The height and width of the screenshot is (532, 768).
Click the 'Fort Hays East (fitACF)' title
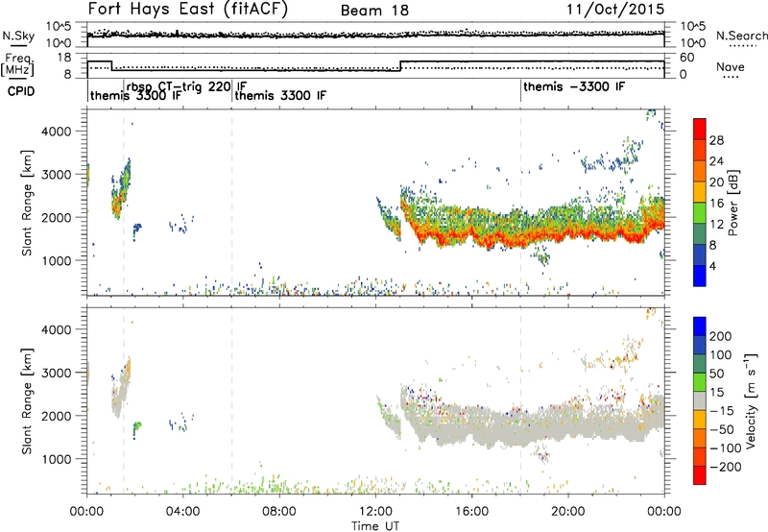pyautogui.click(x=188, y=10)
